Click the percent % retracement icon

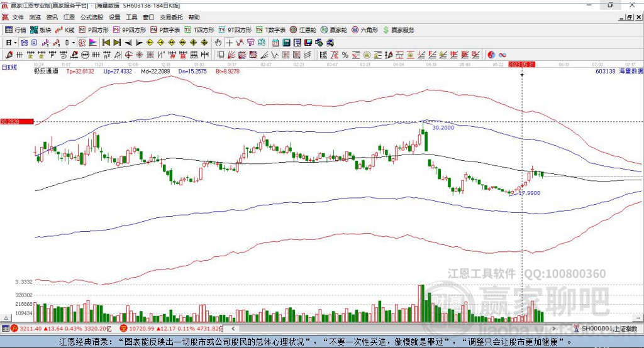point(345,55)
